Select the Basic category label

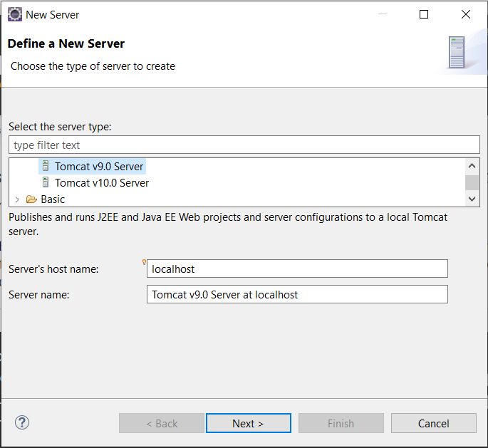tap(53, 199)
